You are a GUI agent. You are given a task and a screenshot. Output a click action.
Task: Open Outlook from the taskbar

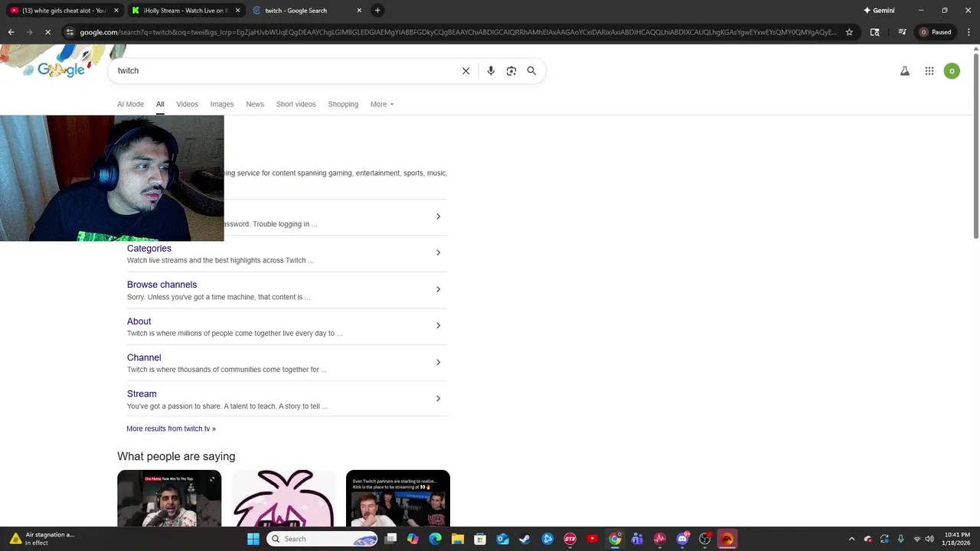tap(502, 539)
